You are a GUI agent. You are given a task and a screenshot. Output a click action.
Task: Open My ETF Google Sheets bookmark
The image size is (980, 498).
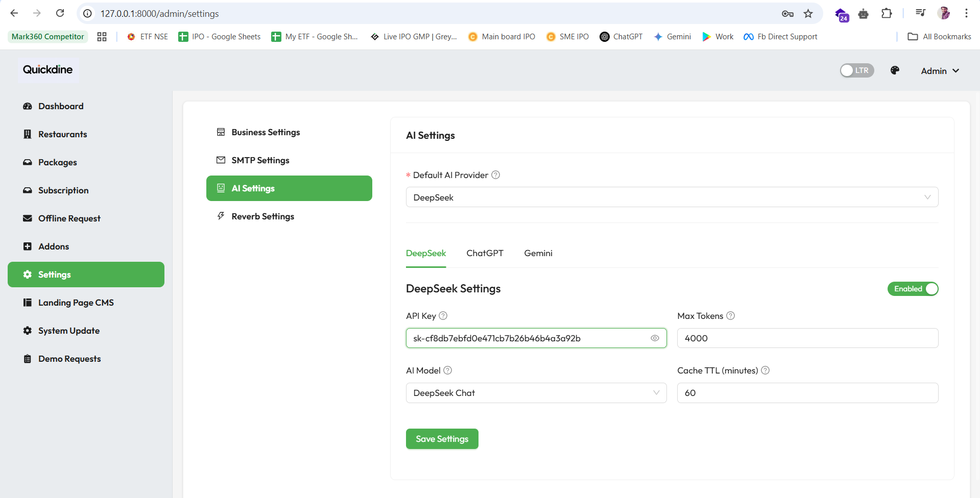coord(315,37)
